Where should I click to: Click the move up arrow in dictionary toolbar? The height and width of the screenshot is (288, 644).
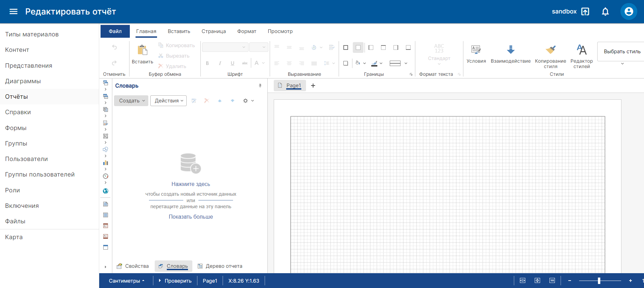coord(220,101)
